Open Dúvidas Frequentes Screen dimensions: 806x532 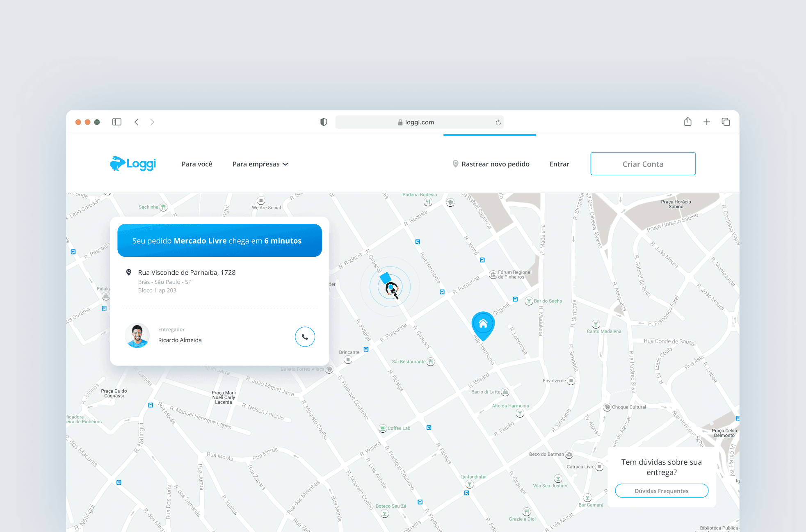662,491
